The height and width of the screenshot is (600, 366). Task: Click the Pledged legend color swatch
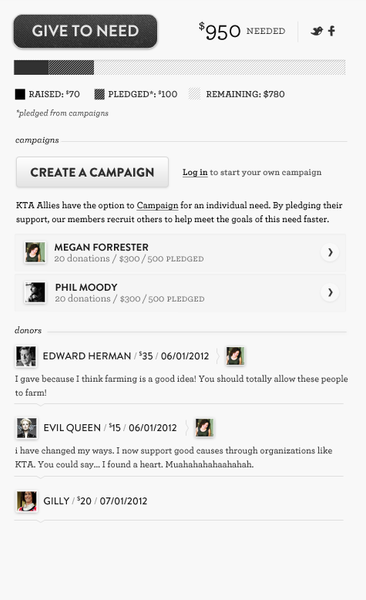click(100, 94)
